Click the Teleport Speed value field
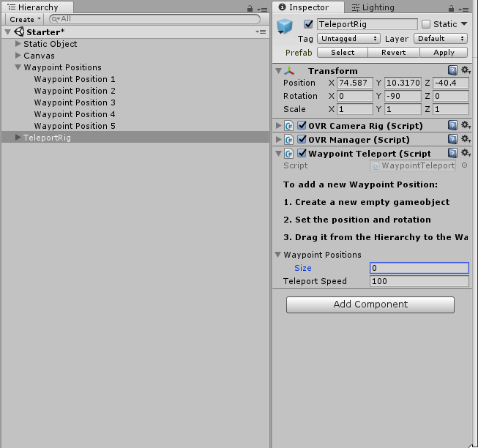The height and width of the screenshot is (448, 478). click(x=419, y=282)
